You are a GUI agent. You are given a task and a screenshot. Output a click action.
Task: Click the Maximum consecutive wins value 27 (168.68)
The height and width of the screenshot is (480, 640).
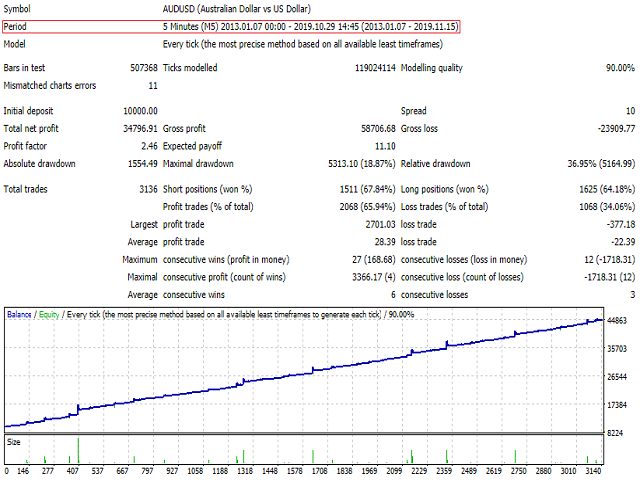click(x=374, y=260)
